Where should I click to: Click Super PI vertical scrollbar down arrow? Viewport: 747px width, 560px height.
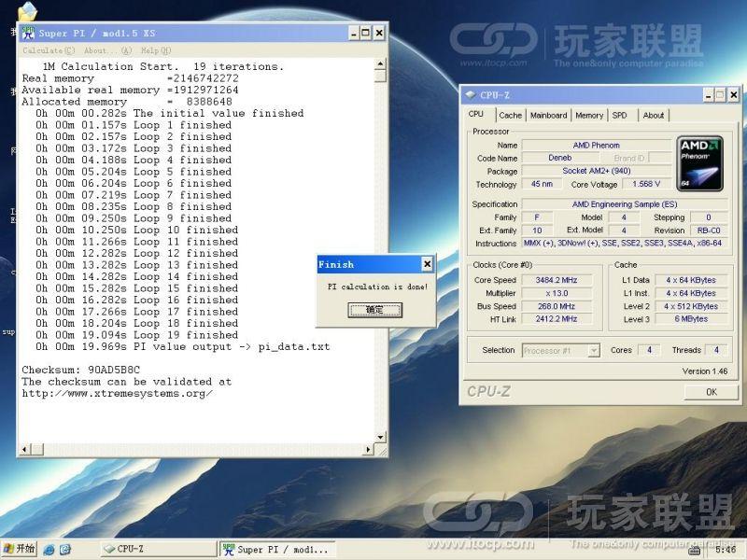[380, 437]
